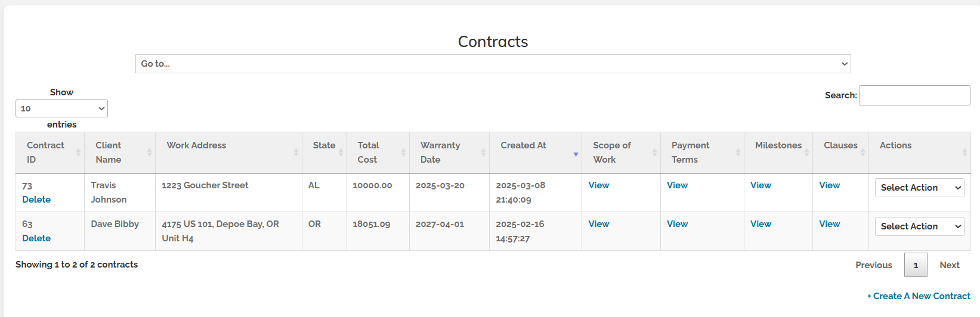The width and height of the screenshot is (980, 317).
Task: View Clauses for contract 73
Action: [x=830, y=185]
